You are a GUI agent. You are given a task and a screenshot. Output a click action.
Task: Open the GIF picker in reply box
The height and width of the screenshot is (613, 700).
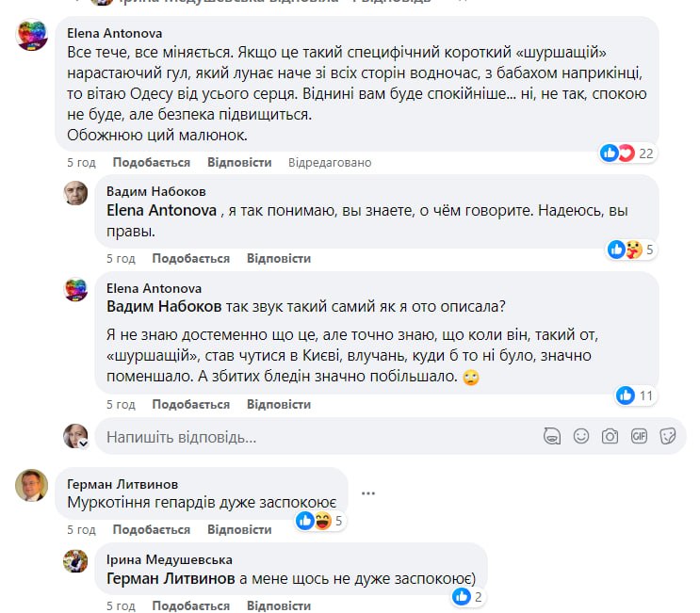(x=639, y=437)
